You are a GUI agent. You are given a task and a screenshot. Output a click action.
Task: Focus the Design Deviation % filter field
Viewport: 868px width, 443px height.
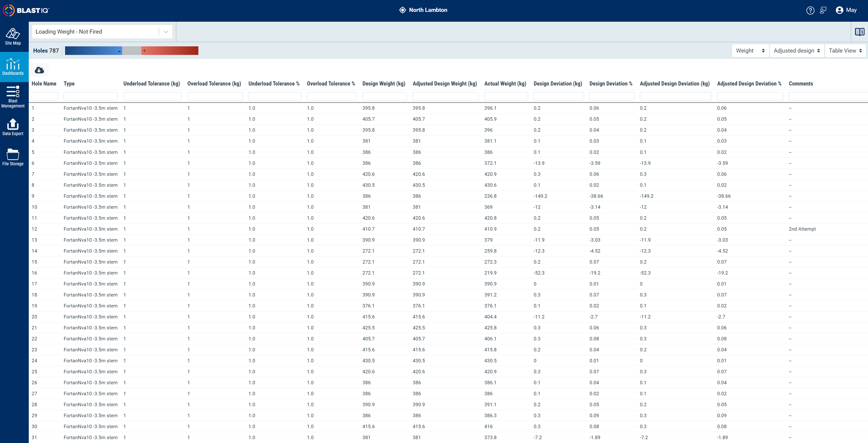pos(612,96)
